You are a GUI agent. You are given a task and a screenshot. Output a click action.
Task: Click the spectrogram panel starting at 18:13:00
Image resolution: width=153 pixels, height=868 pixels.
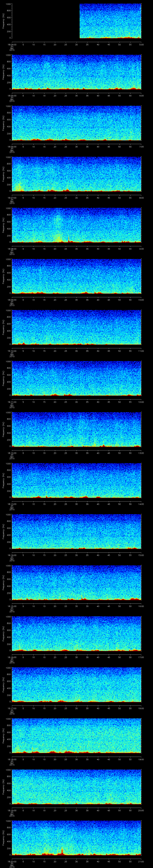(77, 481)
